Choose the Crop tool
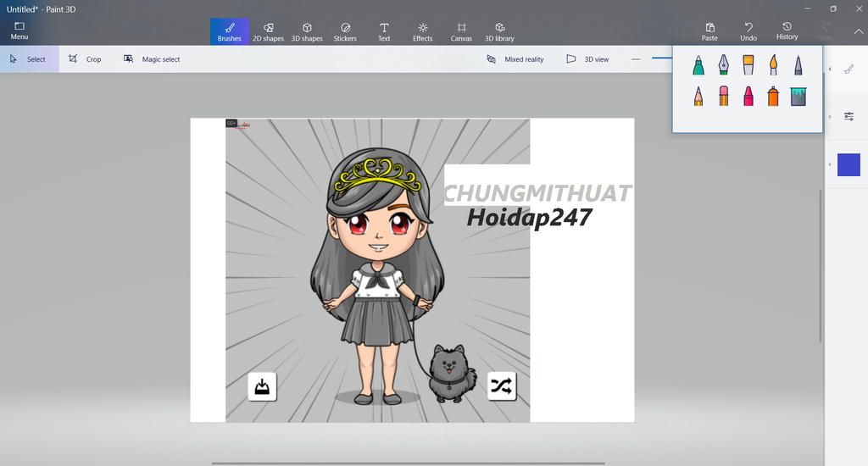 coord(85,59)
